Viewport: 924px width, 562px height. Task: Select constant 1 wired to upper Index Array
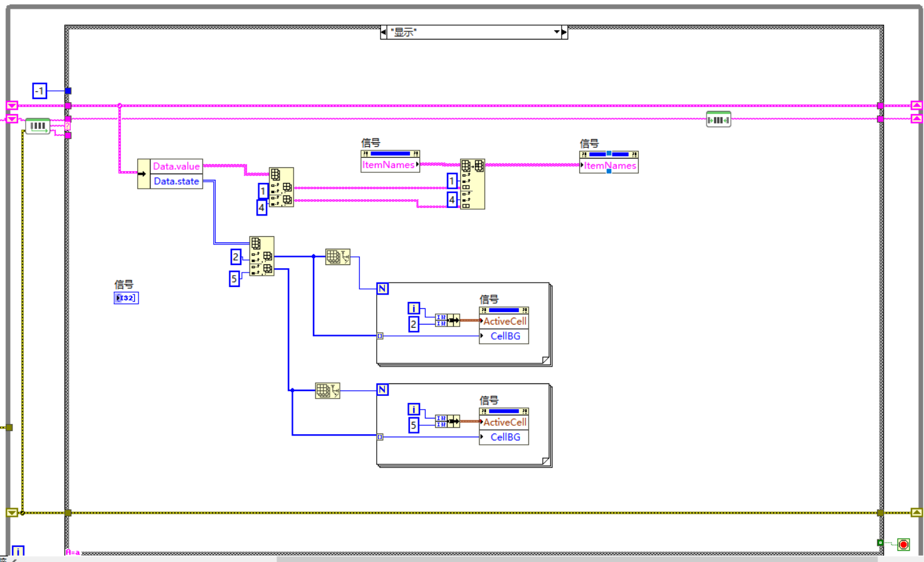263,191
